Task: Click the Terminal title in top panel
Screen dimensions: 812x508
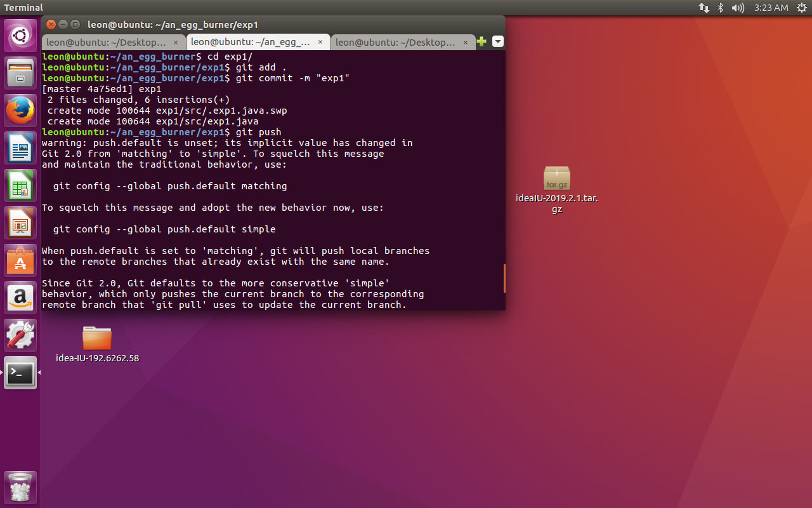Action: 23,8
